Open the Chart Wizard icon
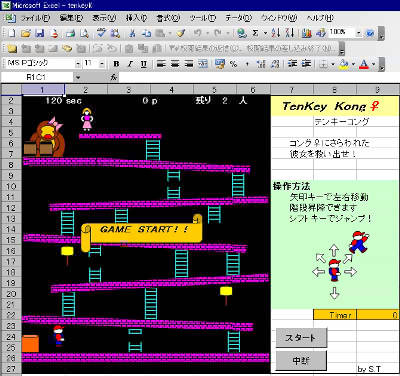The image size is (400, 376). coord(307,33)
